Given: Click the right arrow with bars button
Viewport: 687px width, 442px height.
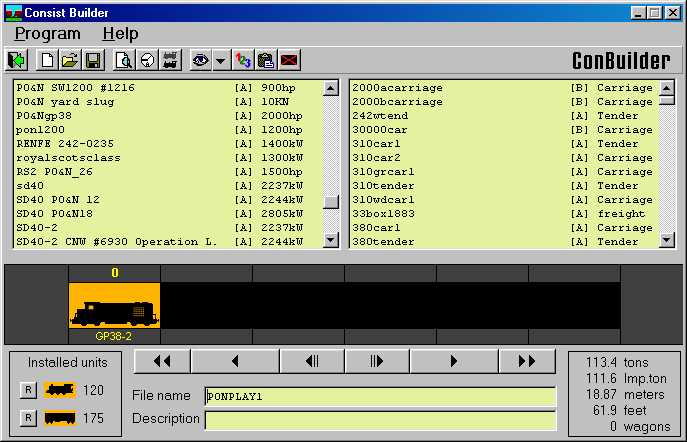Looking at the screenshot, I should click(377, 361).
